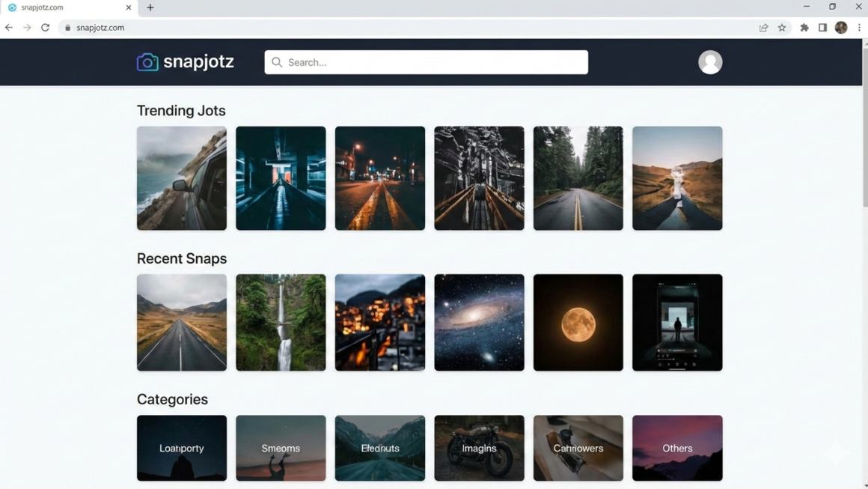
Task: Click the share icon in the address bar
Action: [763, 27]
